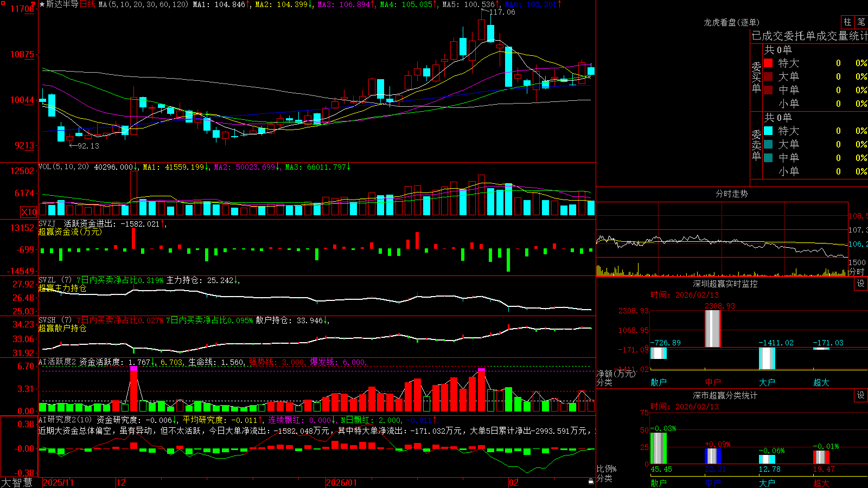
Task: Open 设 settings for 深市超赢分类统计
Action: pos(861,395)
